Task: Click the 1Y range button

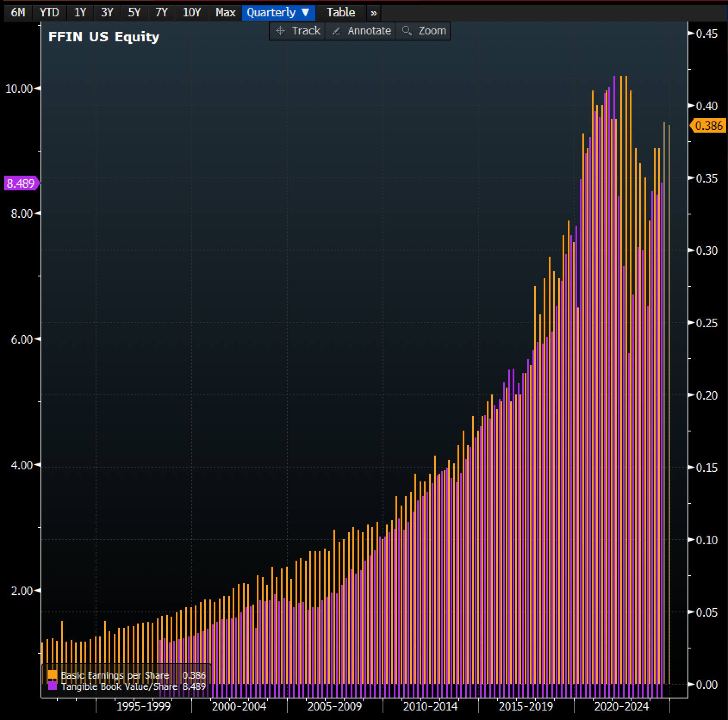Action: click(80, 12)
